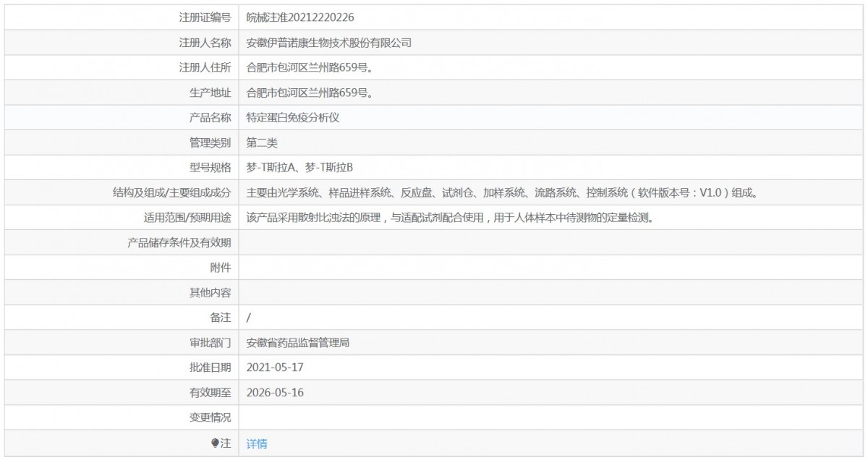Click the slash value in 备注 row
This screenshot has width=868, height=460.
[249, 318]
